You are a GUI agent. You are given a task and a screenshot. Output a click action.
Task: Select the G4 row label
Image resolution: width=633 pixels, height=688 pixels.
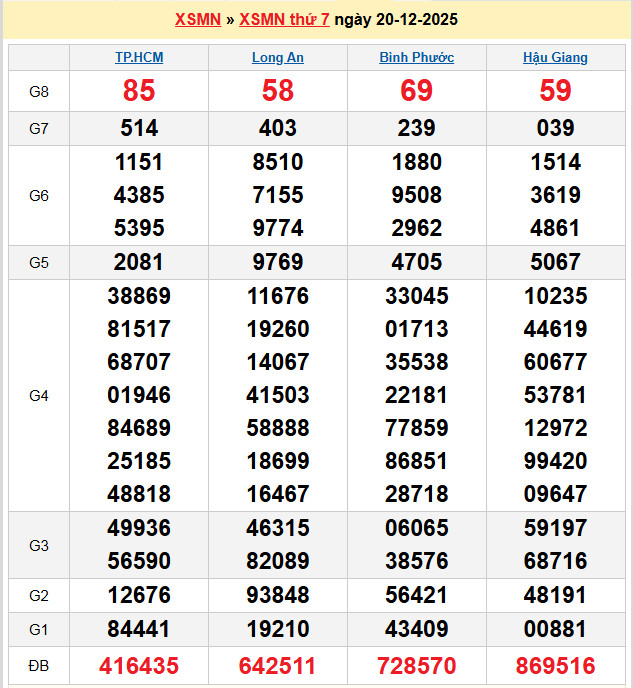[39, 396]
